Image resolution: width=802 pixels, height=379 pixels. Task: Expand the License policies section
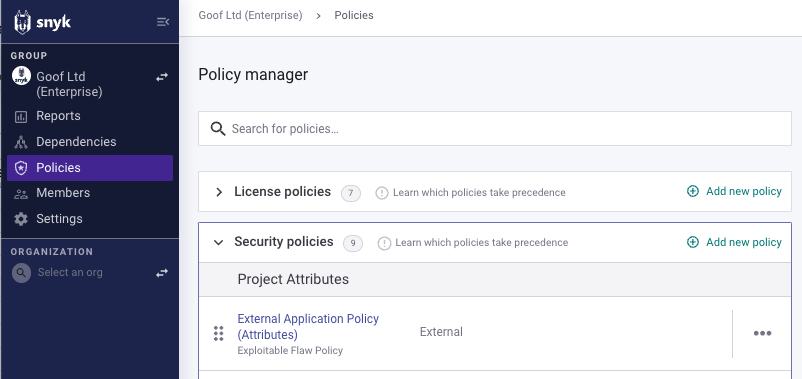point(219,192)
